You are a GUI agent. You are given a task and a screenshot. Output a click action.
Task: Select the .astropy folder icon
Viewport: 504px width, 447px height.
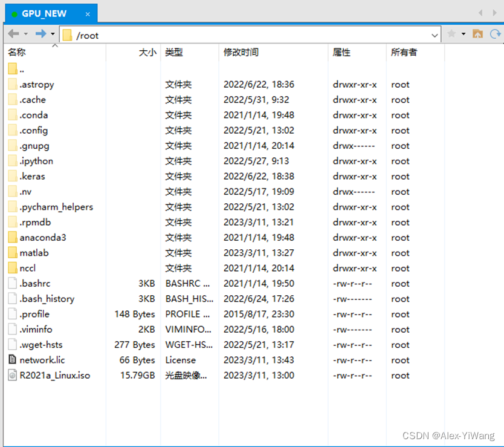[13, 84]
